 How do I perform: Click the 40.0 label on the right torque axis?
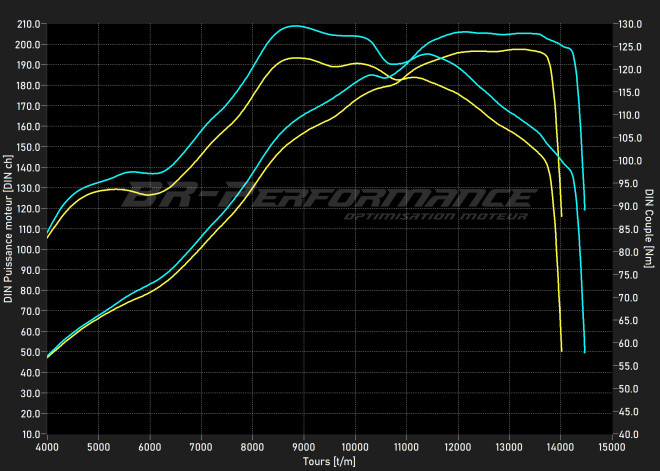click(x=628, y=435)
